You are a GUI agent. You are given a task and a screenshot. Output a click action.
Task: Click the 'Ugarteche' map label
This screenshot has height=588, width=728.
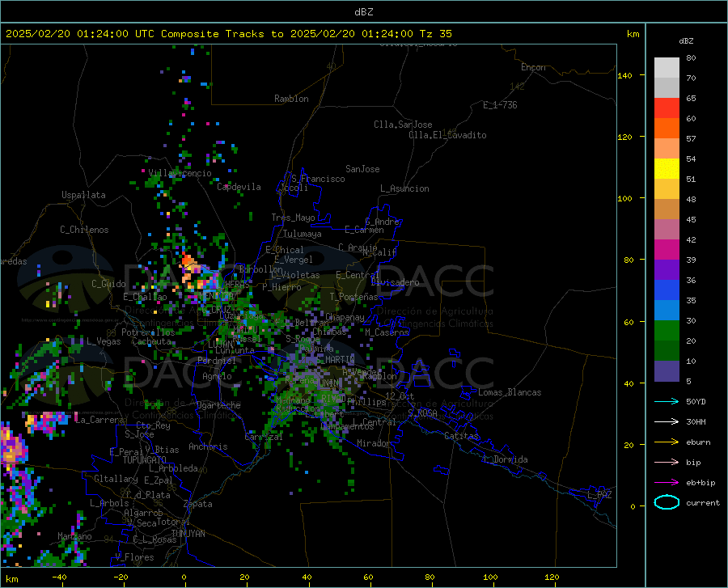click(218, 405)
